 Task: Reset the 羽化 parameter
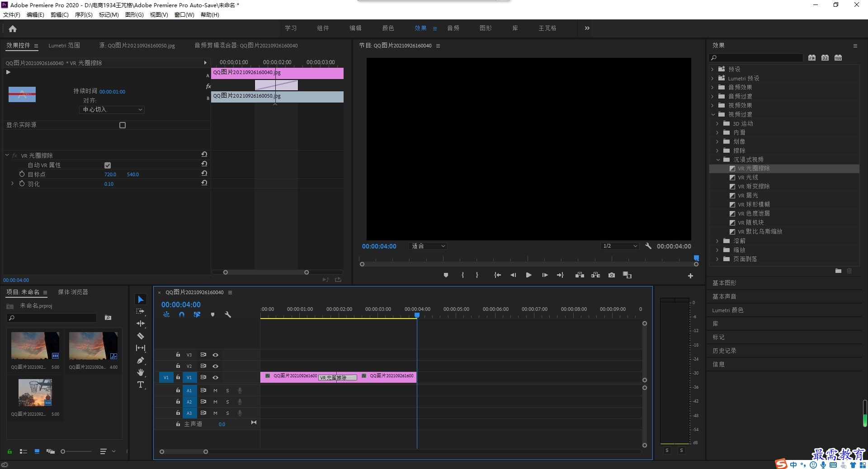click(x=204, y=183)
